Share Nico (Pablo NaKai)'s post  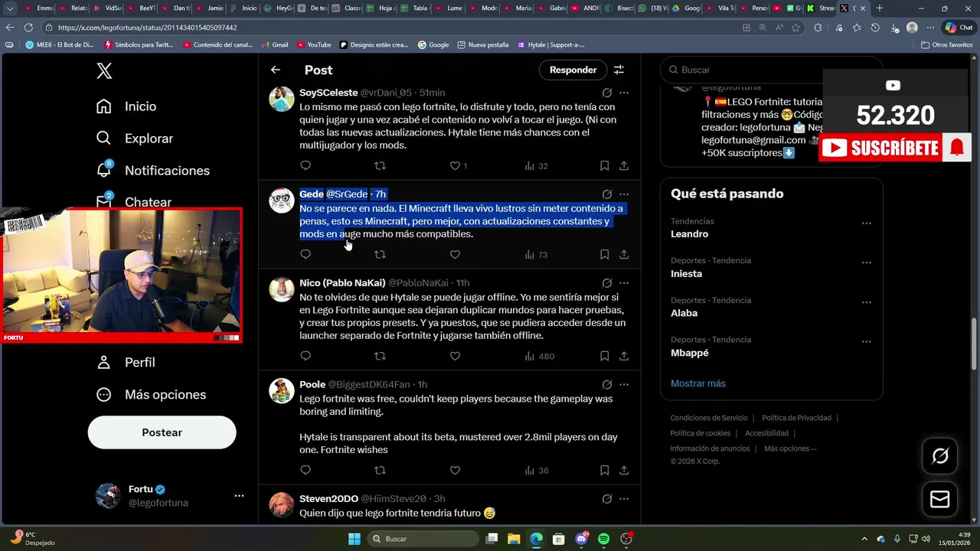coord(624,356)
